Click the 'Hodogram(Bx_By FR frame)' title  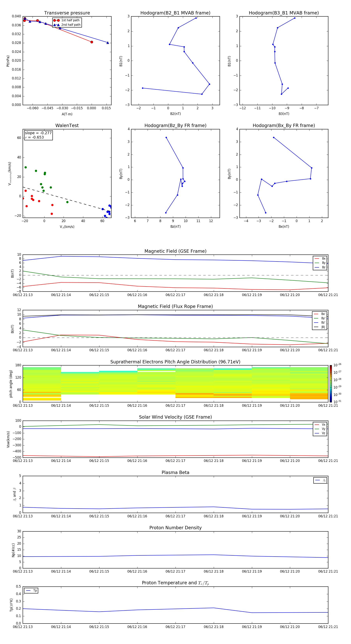tap(284, 125)
